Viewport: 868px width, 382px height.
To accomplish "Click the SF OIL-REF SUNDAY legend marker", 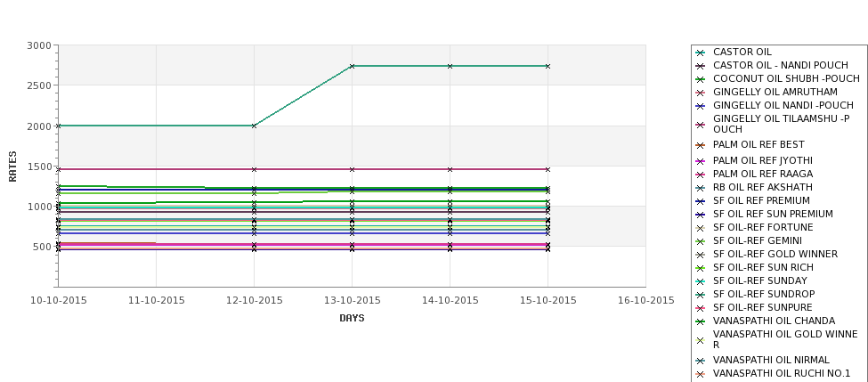I will click(x=701, y=281).
